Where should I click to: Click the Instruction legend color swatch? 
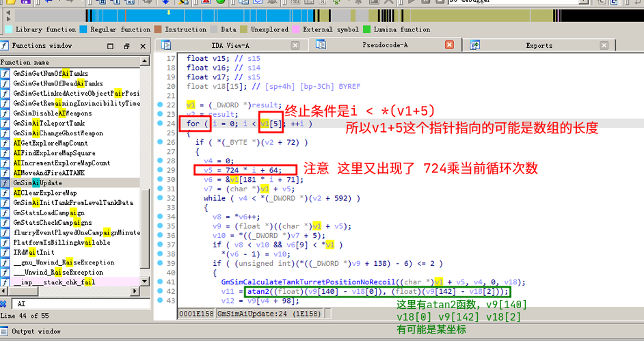point(158,29)
